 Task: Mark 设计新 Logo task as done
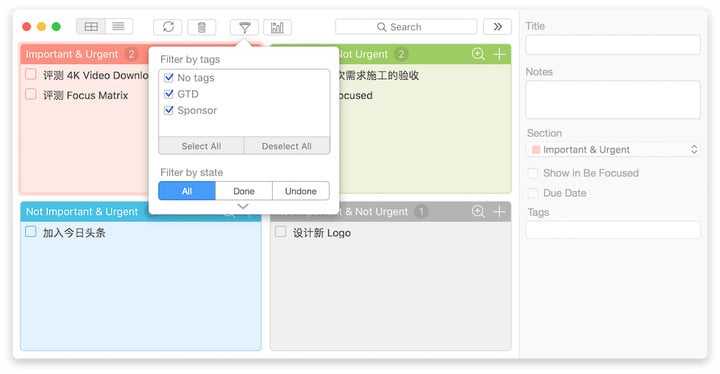pos(280,232)
